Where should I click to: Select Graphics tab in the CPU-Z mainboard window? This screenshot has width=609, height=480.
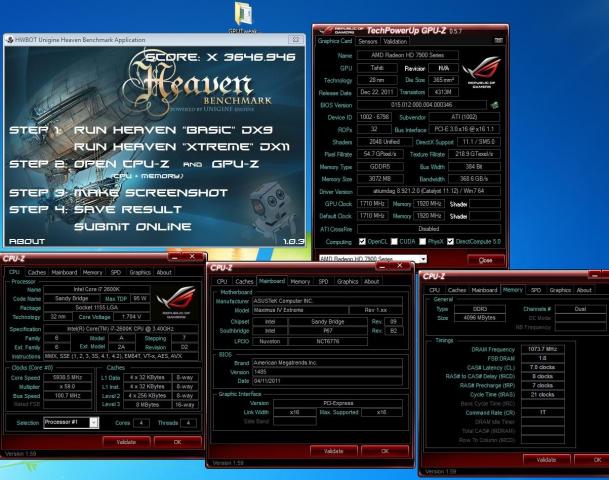tap(347, 282)
